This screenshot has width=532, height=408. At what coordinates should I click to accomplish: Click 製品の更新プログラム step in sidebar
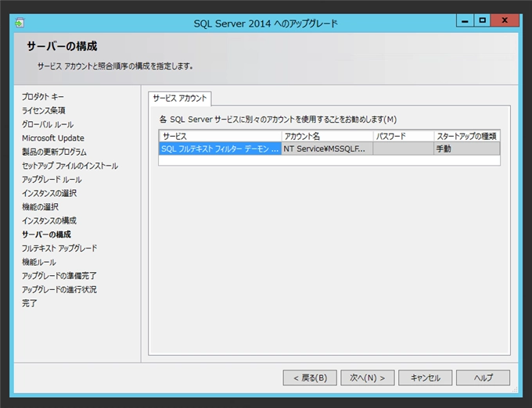(54, 152)
